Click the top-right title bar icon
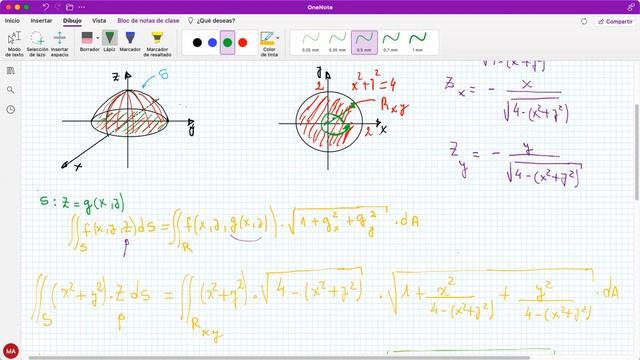 [631, 7]
